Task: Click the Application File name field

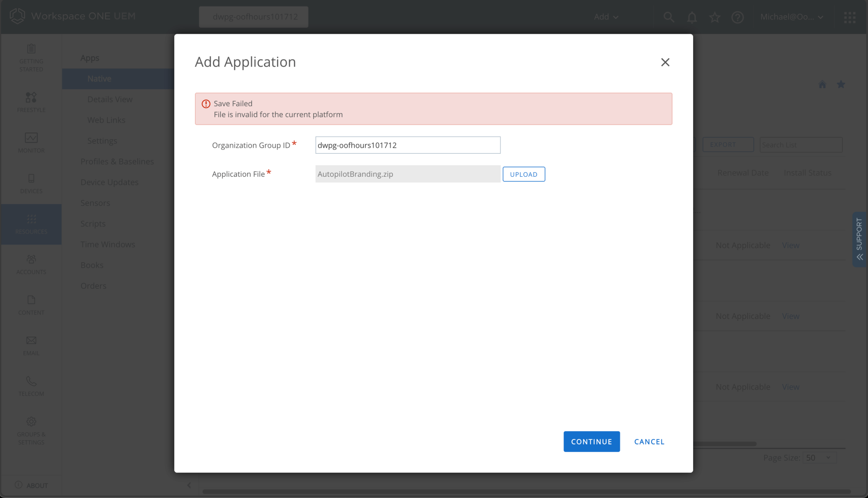Action: (407, 174)
